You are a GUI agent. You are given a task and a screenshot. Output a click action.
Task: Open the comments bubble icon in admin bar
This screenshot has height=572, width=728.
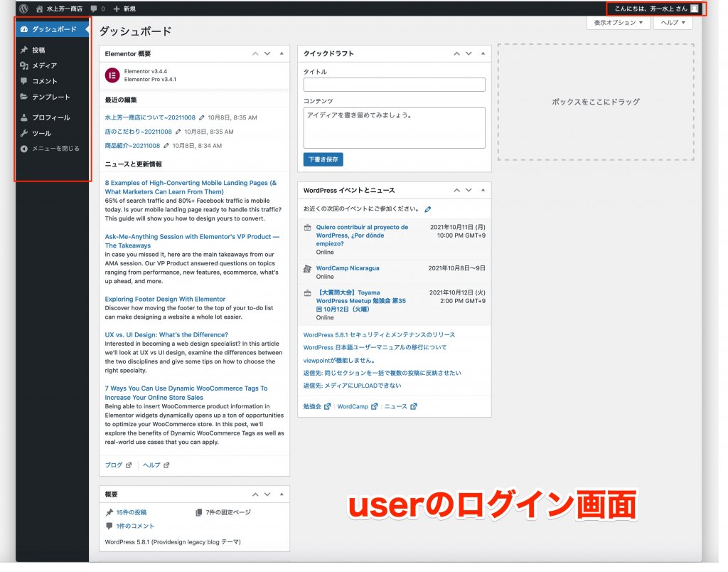click(94, 9)
